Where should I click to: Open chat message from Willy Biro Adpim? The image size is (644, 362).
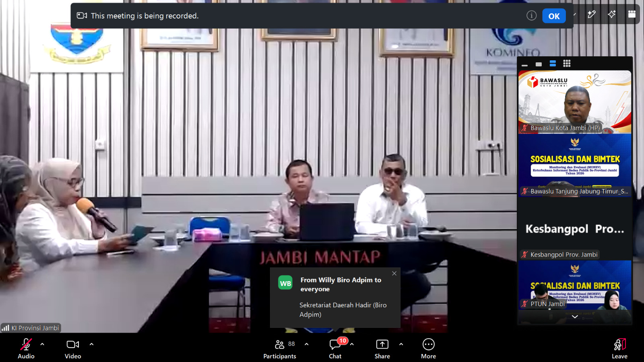[x=335, y=298]
